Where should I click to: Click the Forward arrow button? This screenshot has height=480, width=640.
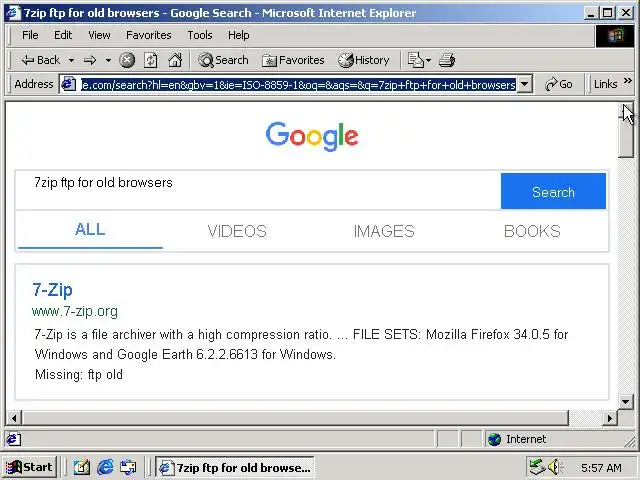pos(90,60)
